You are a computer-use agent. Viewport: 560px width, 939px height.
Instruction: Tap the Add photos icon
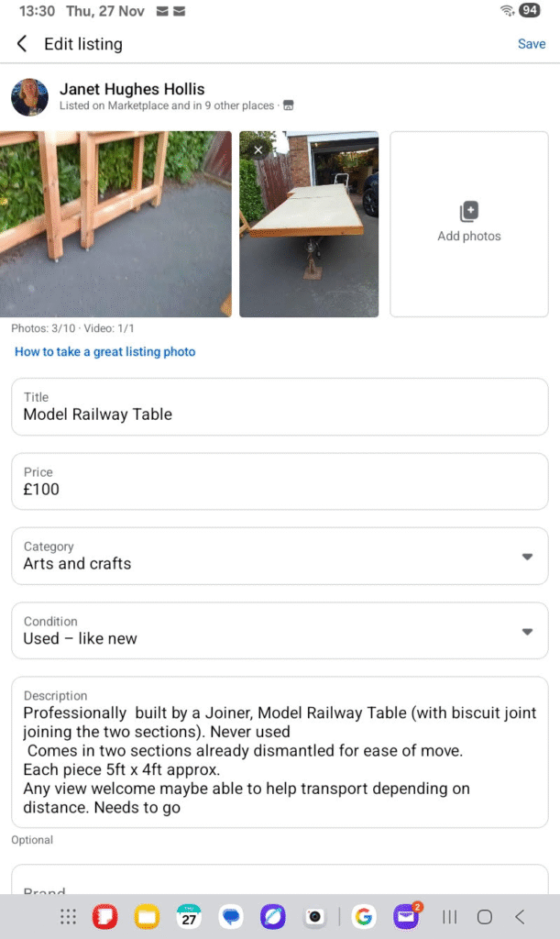(x=468, y=213)
